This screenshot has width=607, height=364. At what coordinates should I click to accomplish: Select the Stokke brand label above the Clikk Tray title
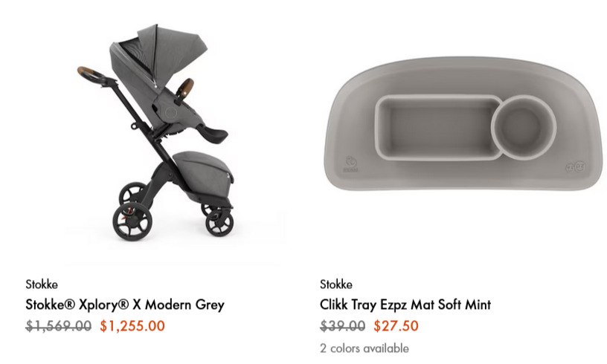(x=336, y=285)
